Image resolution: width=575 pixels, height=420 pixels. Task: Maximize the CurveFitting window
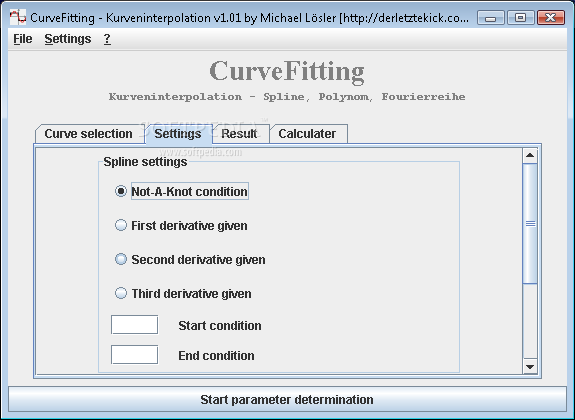tap(520, 18)
